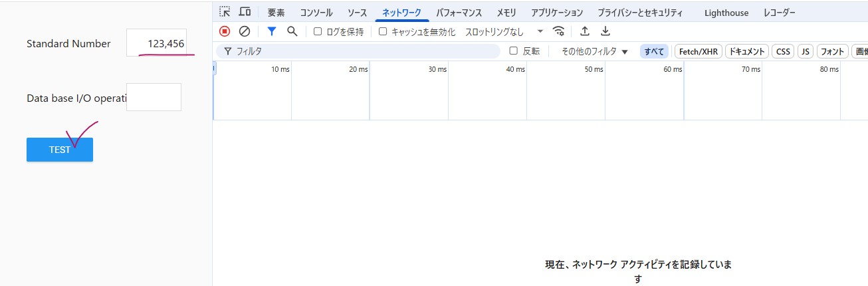Open the Lighthouse tab
The image size is (868, 286).
click(726, 13)
